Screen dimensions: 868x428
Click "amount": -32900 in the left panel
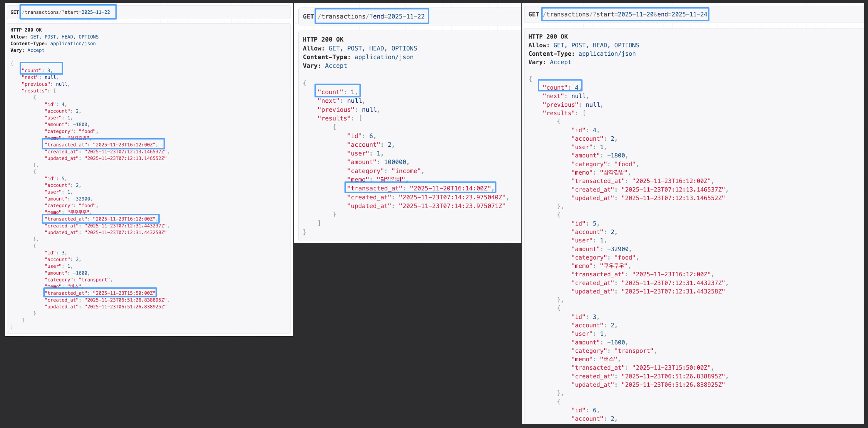(68, 199)
